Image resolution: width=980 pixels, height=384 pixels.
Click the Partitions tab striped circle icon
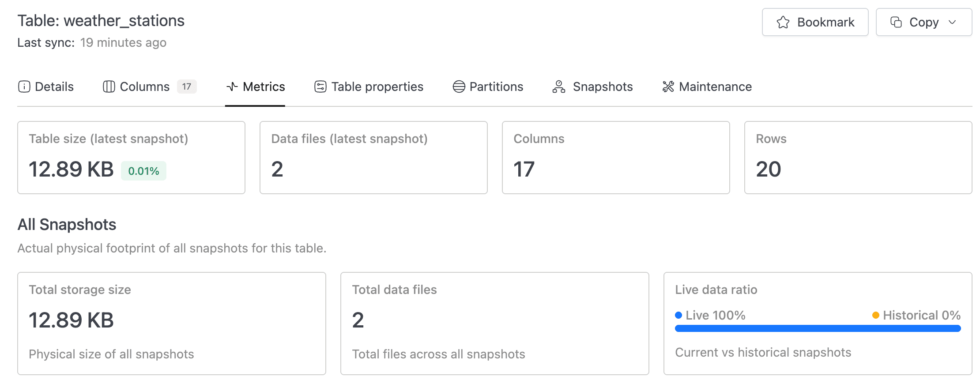tap(459, 87)
